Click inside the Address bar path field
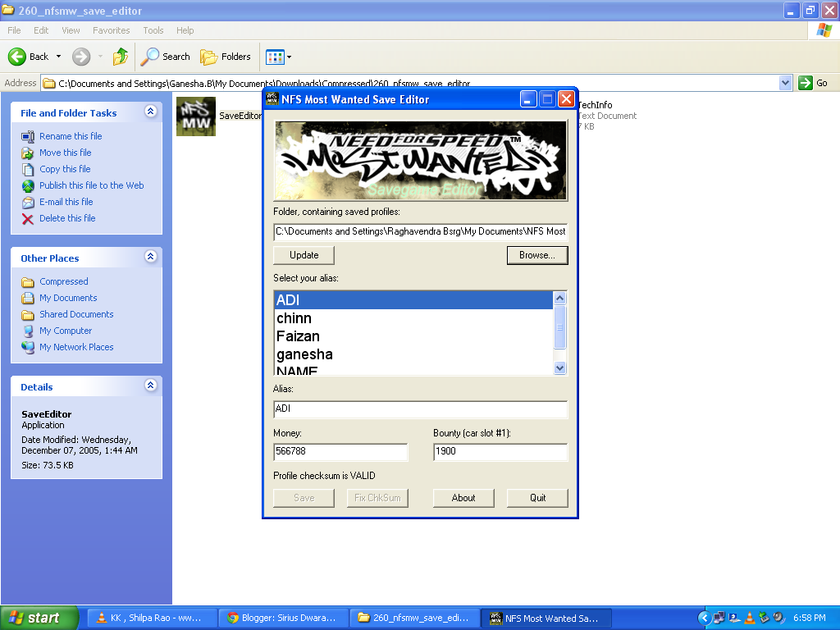 (x=410, y=83)
